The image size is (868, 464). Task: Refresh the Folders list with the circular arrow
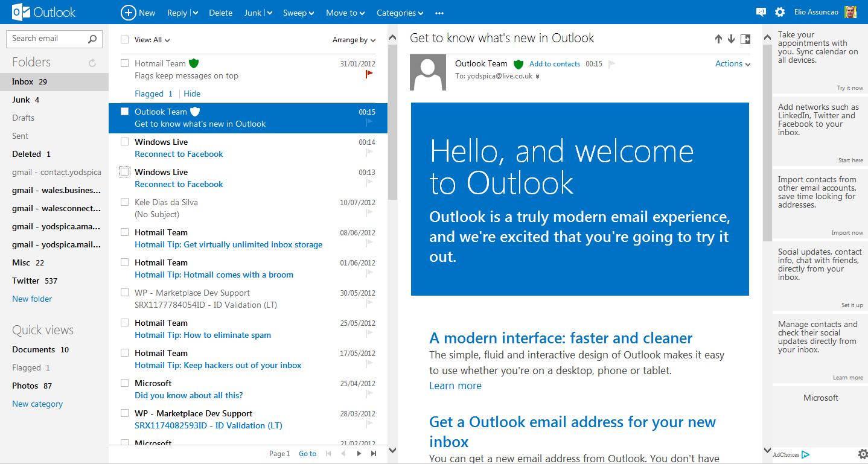point(92,63)
